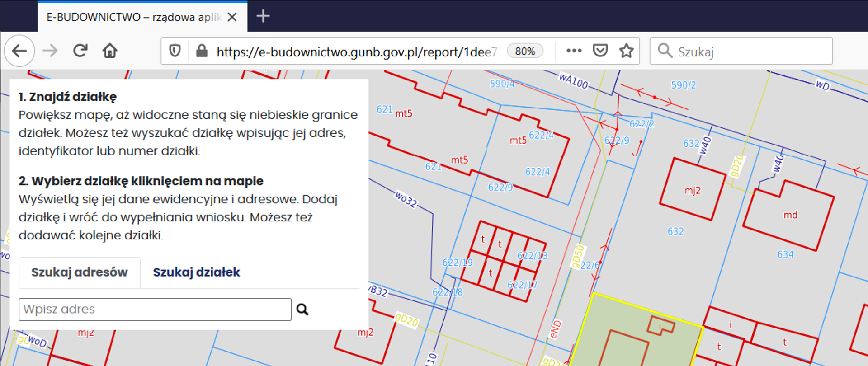This screenshot has width=868, height=366.
Task: Click the forward navigation arrow
Action: [50, 51]
